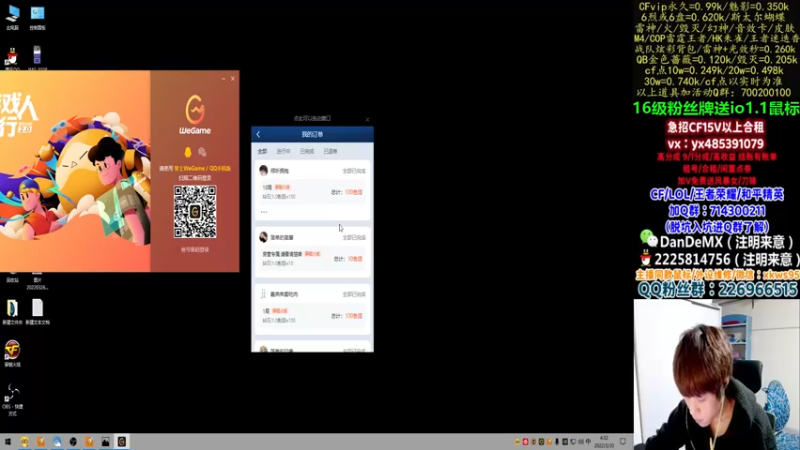Go back using the orders window arrow
This screenshot has width=800, height=450.
[258, 135]
